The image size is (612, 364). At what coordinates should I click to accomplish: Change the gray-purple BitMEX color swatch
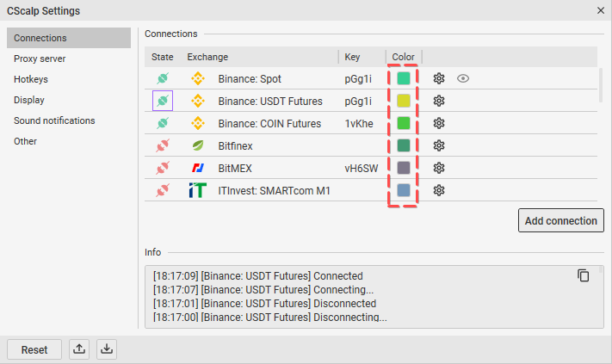(x=404, y=168)
